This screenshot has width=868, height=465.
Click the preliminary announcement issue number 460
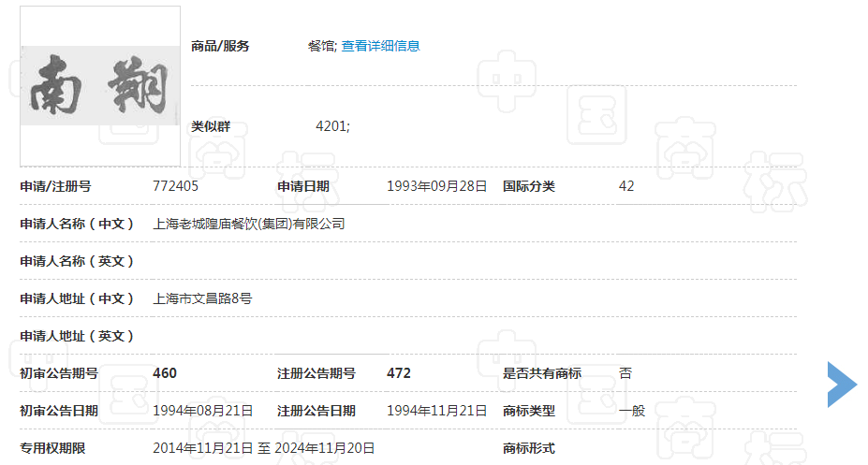click(x=165, y=373)
